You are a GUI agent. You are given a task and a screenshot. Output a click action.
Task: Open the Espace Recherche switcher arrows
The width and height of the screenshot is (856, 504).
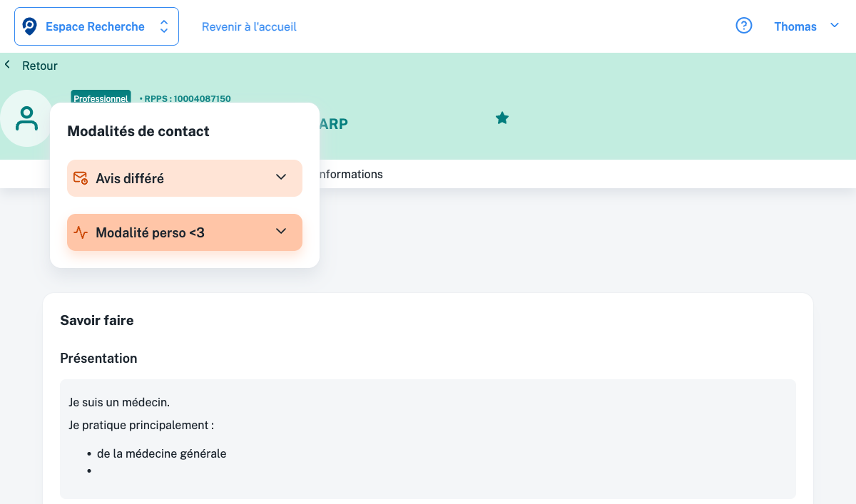tap(164, 26)
